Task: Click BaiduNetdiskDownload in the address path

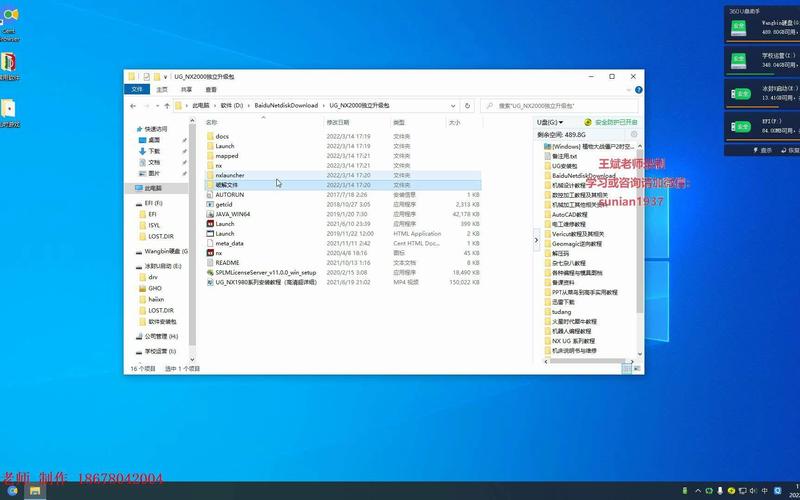Action: click(x=286, y=106)
